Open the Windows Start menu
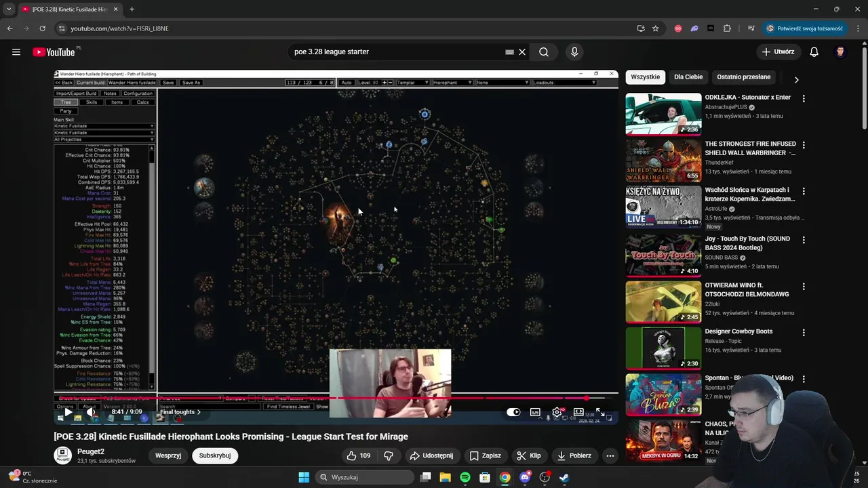The width and height of the screenshot is (868, 488). click(x=304, y=477)
